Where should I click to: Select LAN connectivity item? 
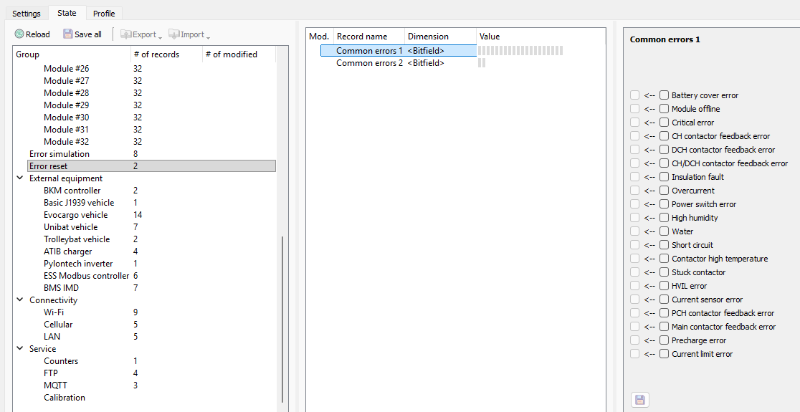[52, 337]
